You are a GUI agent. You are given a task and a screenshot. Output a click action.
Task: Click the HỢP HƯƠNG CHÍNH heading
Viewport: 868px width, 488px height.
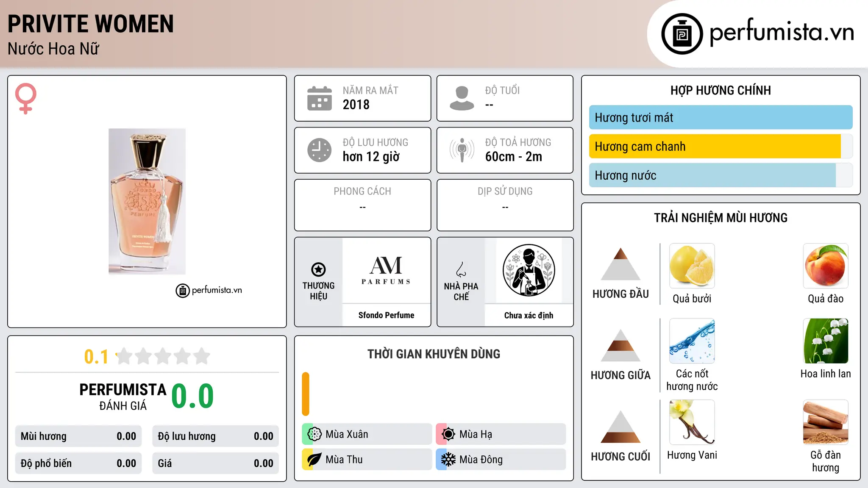click(x=721, y=90)
